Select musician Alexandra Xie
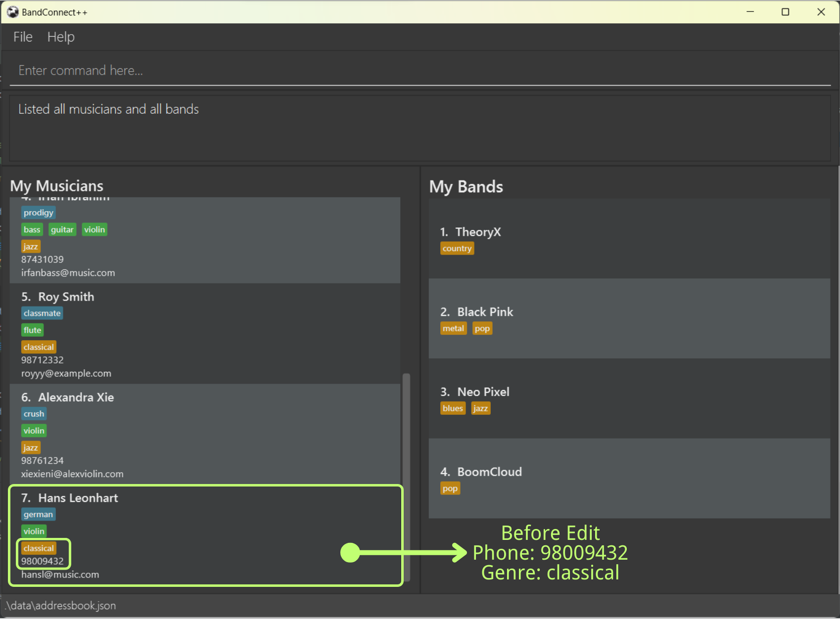 [x=205, y=435]
